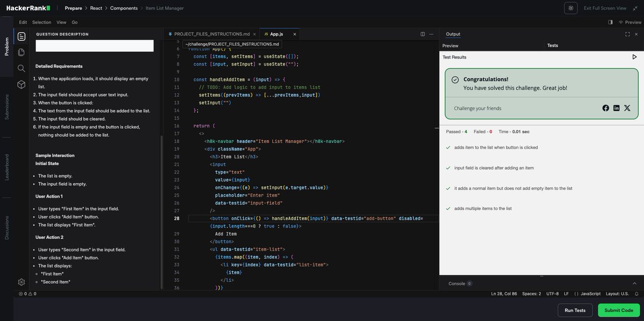
Task: Click the errors and warnings status indicator
Action: click(27, 294)
